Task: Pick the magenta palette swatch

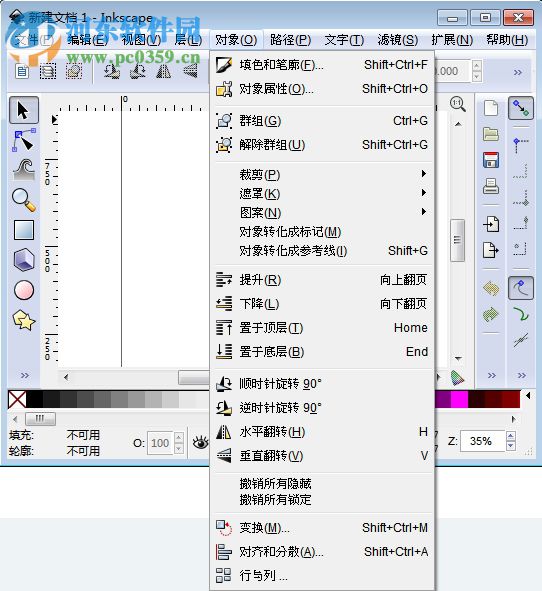Action: pyautogui.click(x=459, y=400)
